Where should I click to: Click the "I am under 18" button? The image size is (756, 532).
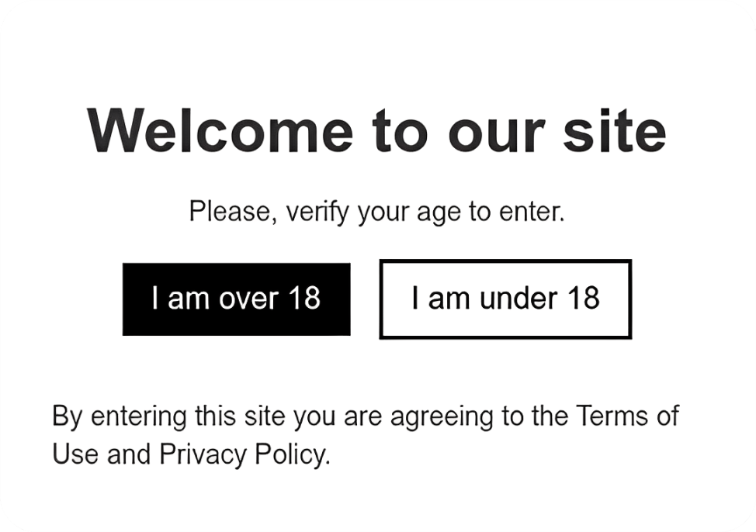tap(505, 299)
